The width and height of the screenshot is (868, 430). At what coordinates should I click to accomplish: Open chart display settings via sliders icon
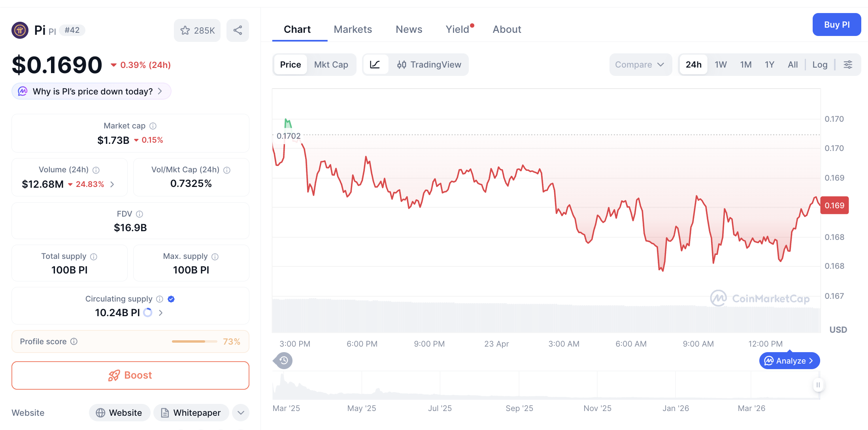(848, 64)
